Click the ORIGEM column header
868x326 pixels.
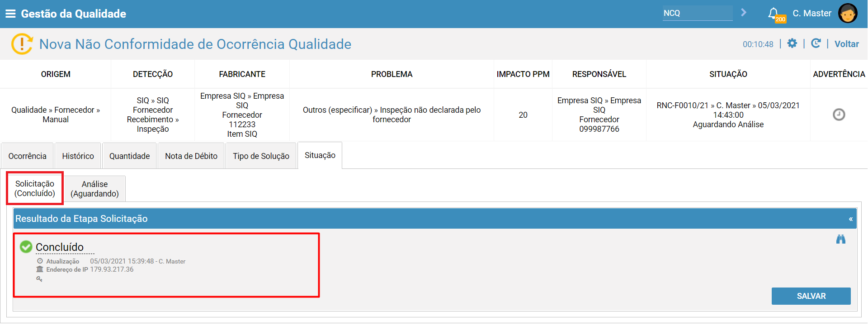(56, 74)
